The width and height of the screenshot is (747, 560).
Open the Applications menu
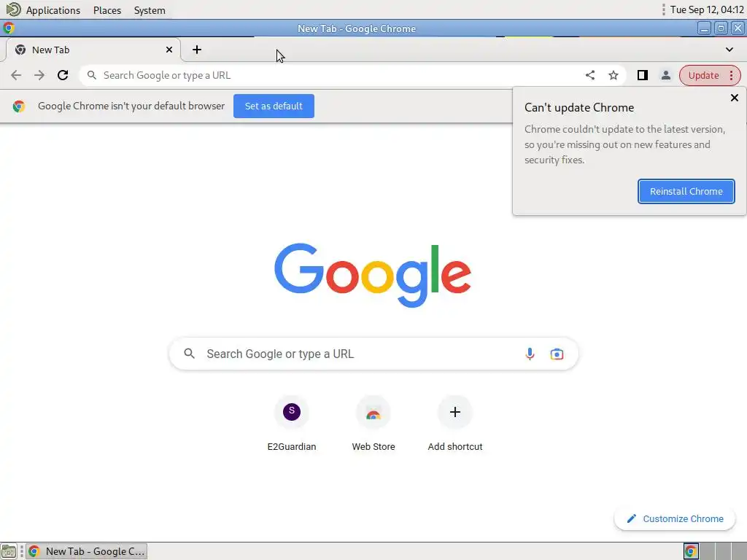[x=53, y=10]
